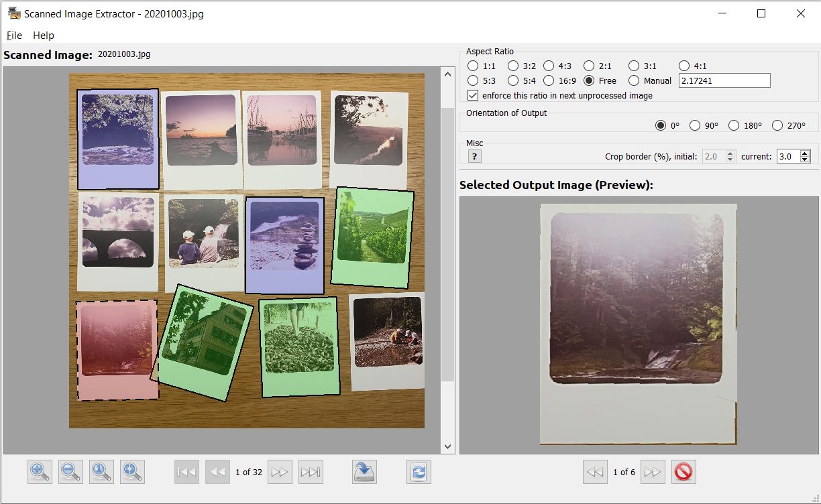Increase current crop border value
Image resolution: width=821 pixels, height=504 pixels.
coord(805,153)
